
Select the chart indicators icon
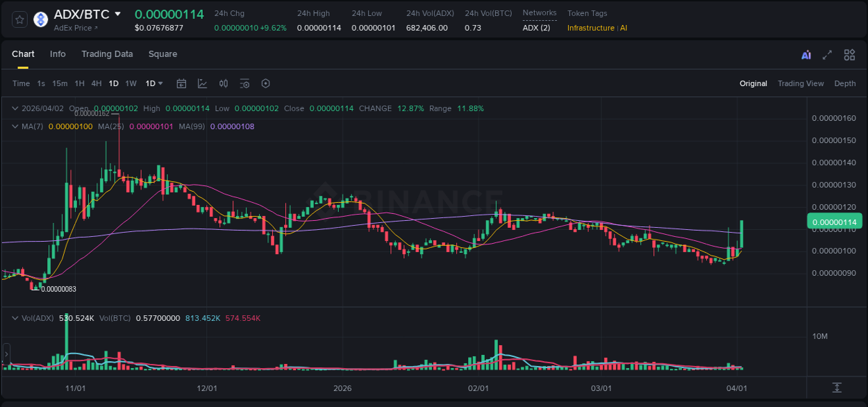[x=202, y=83]
